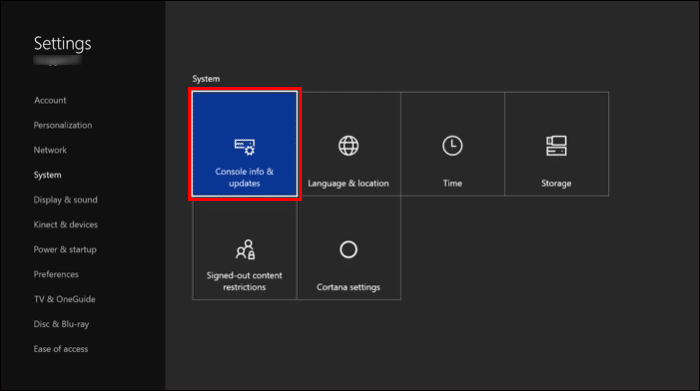Image resolution: width=700 pixels, height=391 pixels.
Task: Click the Time tile label
Action: pyautogui.click(x=452, y=183)
